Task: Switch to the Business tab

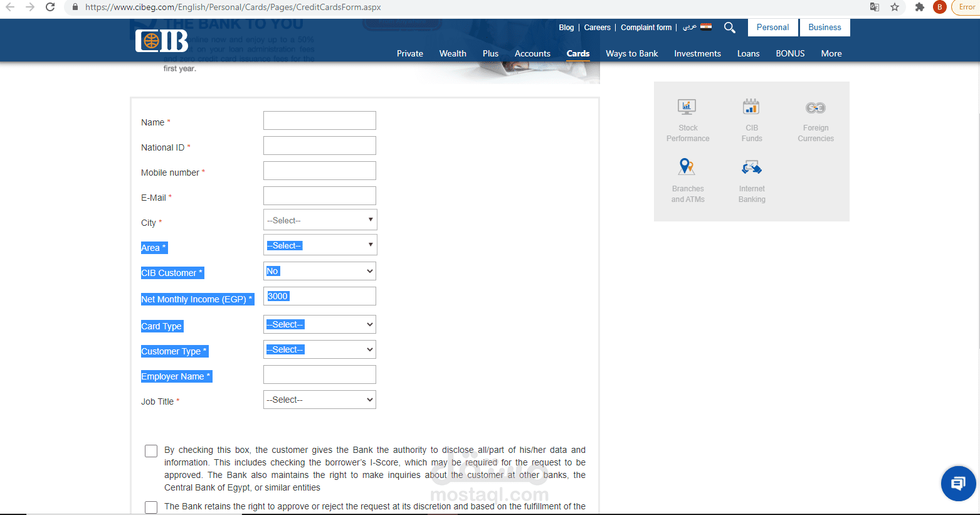Action: pos(825,28)
